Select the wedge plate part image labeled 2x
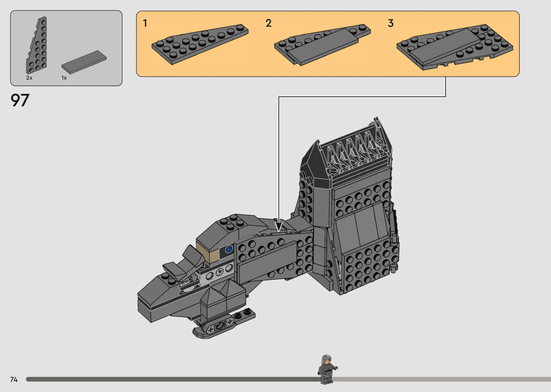 [x=37, y=45]
